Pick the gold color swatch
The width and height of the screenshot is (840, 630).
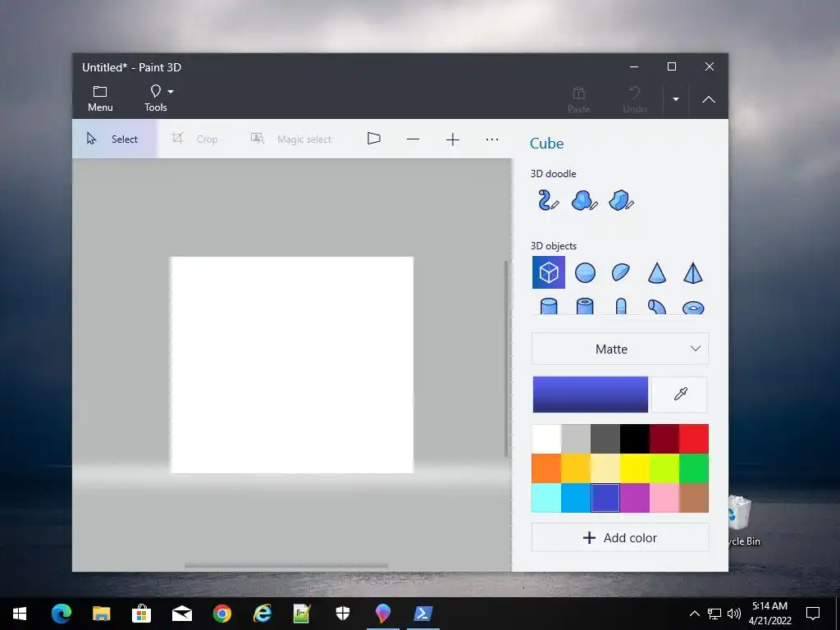point(576,468)
